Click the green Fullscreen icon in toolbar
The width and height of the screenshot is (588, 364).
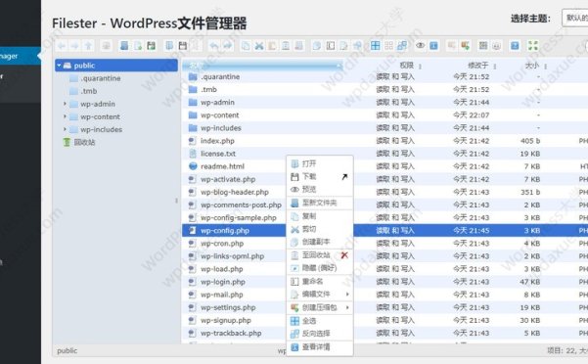533,46
